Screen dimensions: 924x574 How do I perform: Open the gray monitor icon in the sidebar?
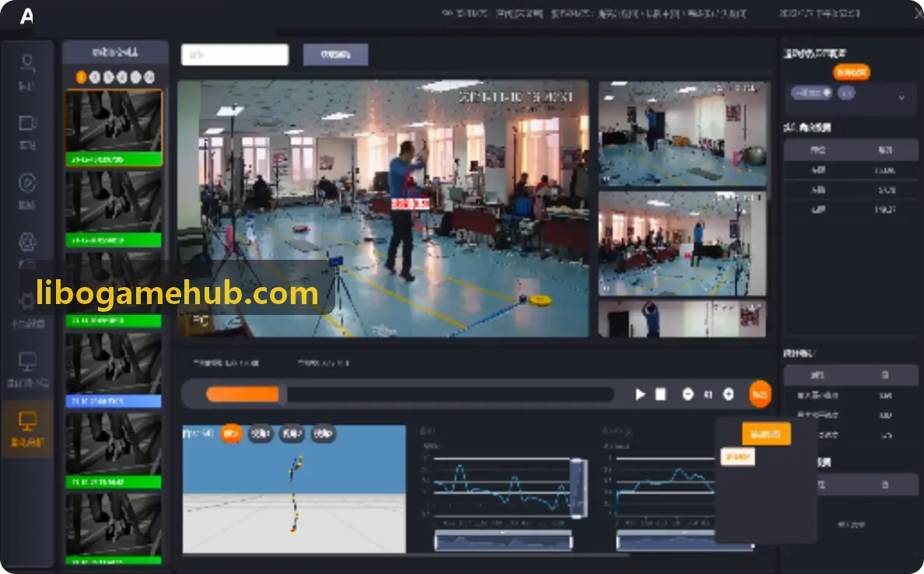point(27,361)
